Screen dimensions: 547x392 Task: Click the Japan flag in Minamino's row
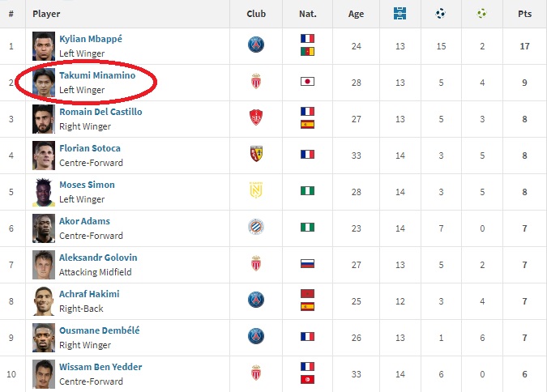click(307, 81)
